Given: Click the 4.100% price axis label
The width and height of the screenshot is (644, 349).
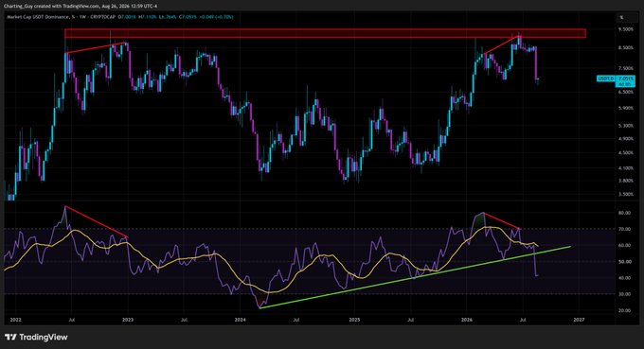Looking at the screenshot, I should pos(626,168).
